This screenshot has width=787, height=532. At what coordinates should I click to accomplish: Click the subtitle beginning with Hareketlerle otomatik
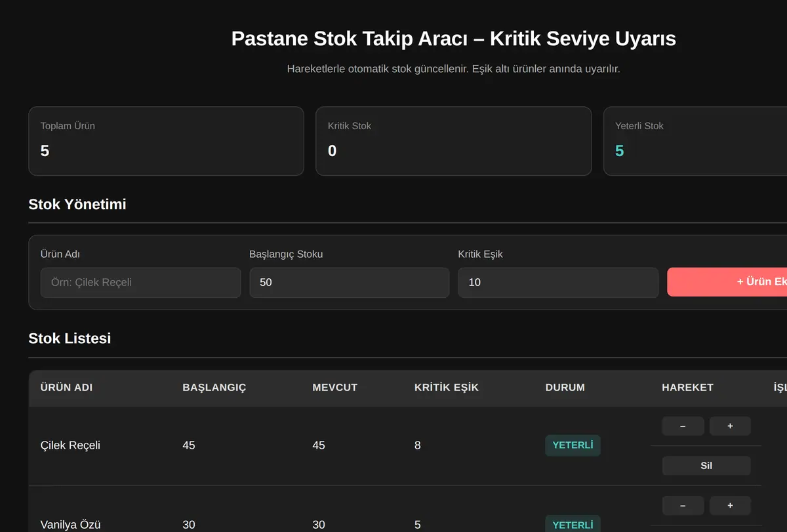pos(453,69)
